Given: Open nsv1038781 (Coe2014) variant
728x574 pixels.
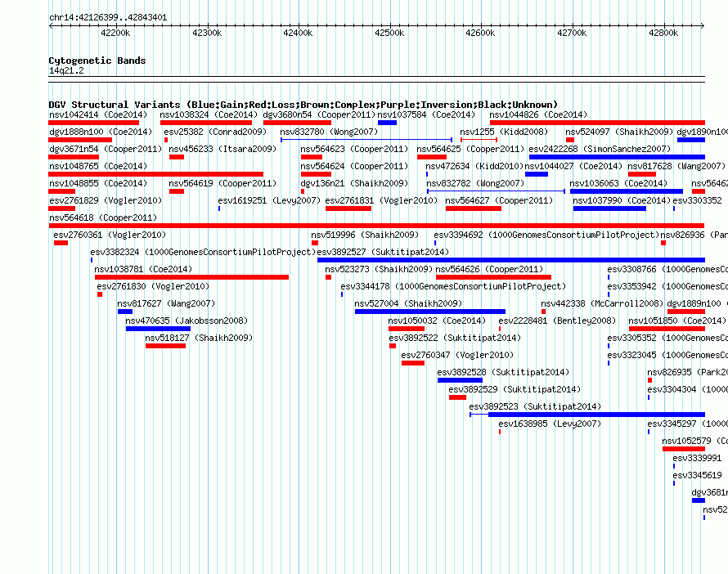Looking at the screenshot, I should click(x=143, y=269).
